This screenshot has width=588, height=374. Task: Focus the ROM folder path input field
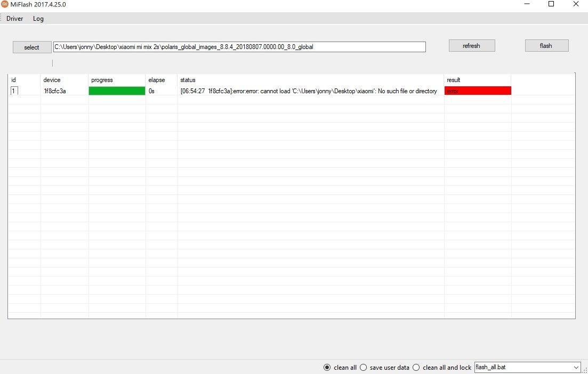coord(239,47)
